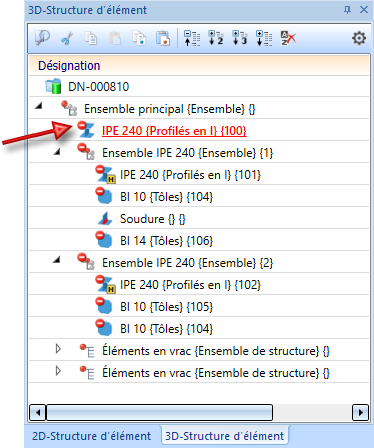Select the Soudure {} {} entry
The width and height of the screenshot is (374, 448).
tap(153, 219)
